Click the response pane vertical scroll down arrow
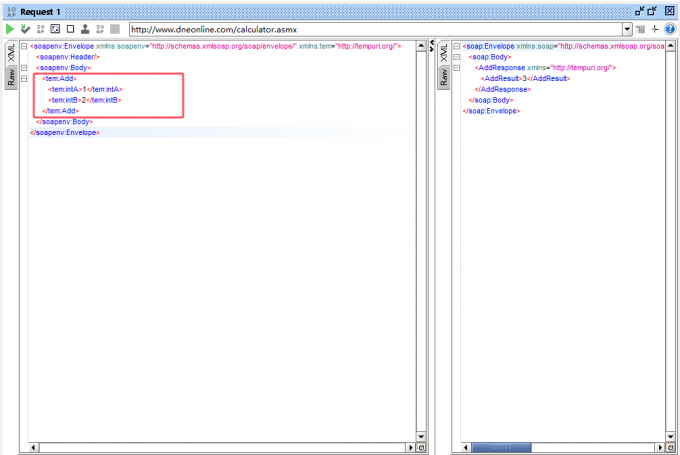The width and height of the screenshot is (680, 455). click(670, 436)
